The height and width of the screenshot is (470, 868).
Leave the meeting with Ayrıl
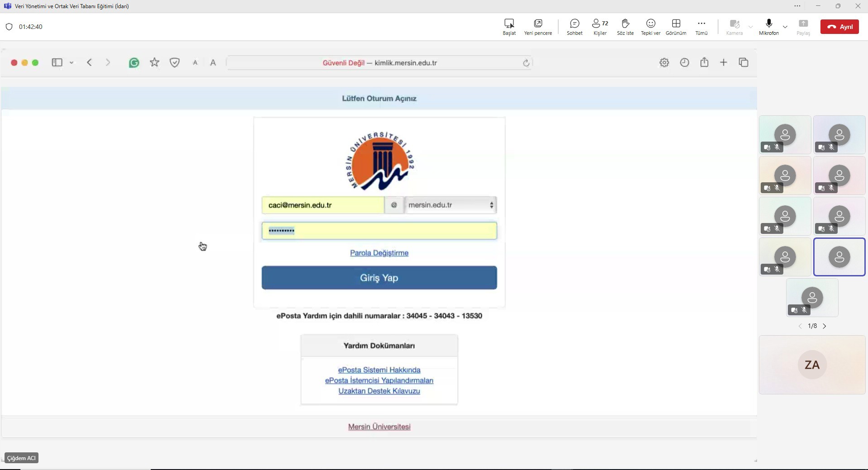coord(839,27)
